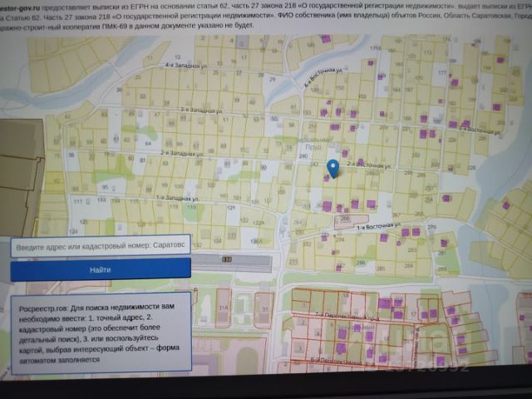
Task: Click the address or cadastral number input field
Action: [x=101, y=246]
